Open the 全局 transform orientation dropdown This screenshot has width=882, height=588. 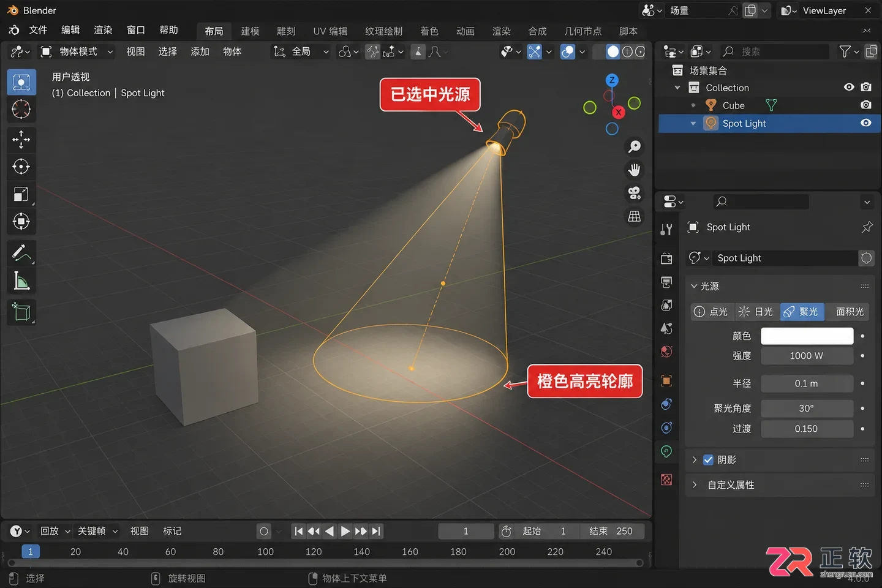click(x=301, y=51)
